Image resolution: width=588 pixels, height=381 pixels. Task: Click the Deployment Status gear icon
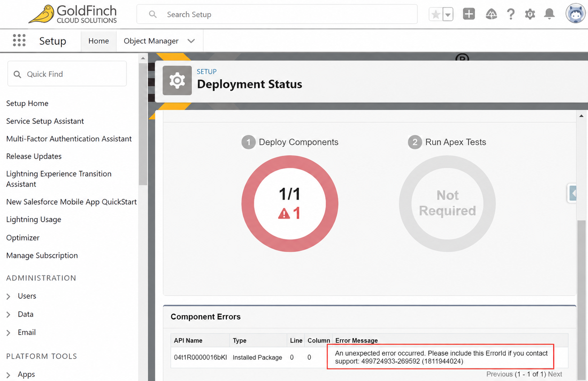point(177,80)
